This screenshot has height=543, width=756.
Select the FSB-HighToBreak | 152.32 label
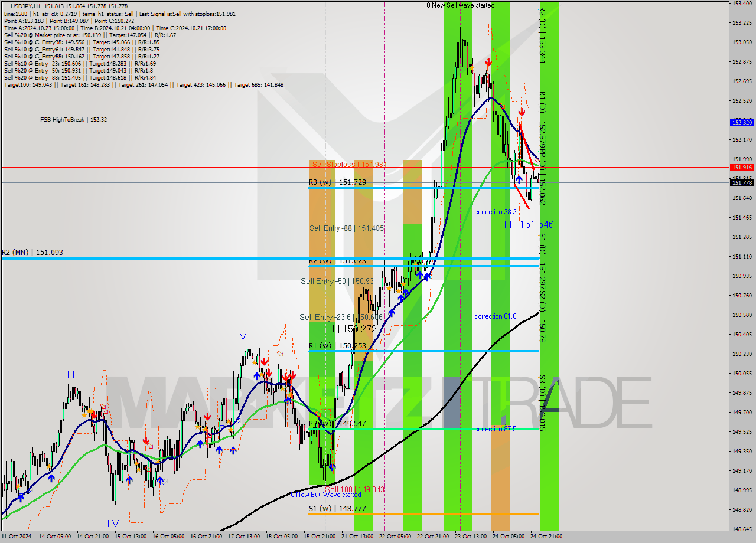click(74, 119)
